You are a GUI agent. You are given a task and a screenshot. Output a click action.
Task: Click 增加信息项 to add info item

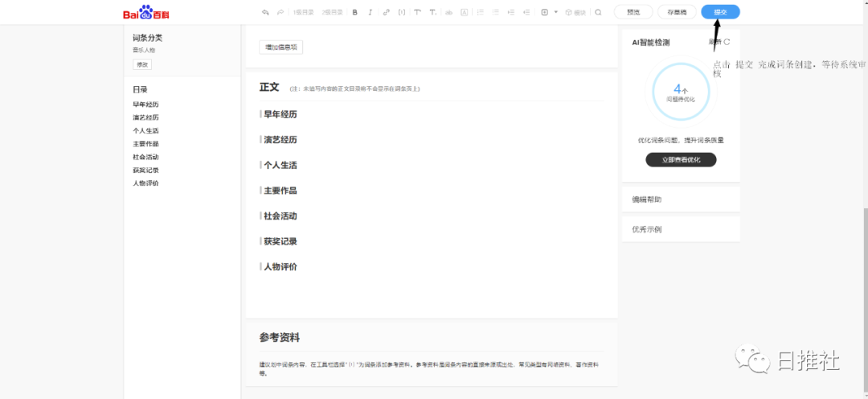(280, 47)
